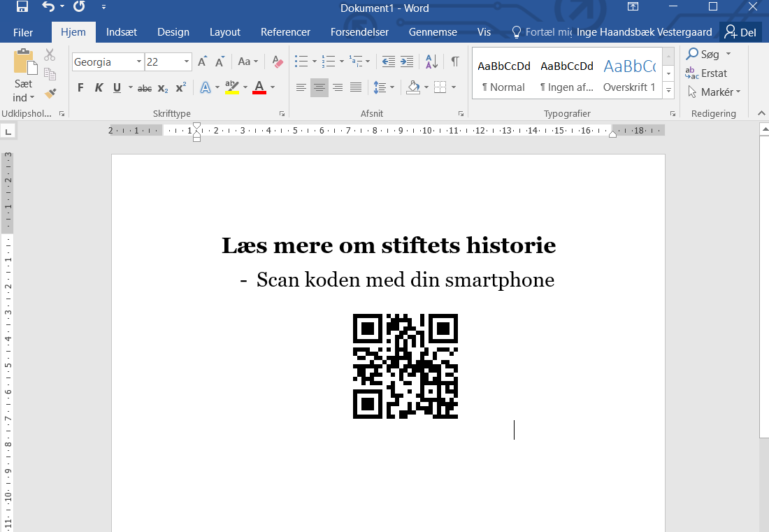Screen dimensions: 769x532
Task: Toggle paragraph marks display
Action: (x=454, y=62)
